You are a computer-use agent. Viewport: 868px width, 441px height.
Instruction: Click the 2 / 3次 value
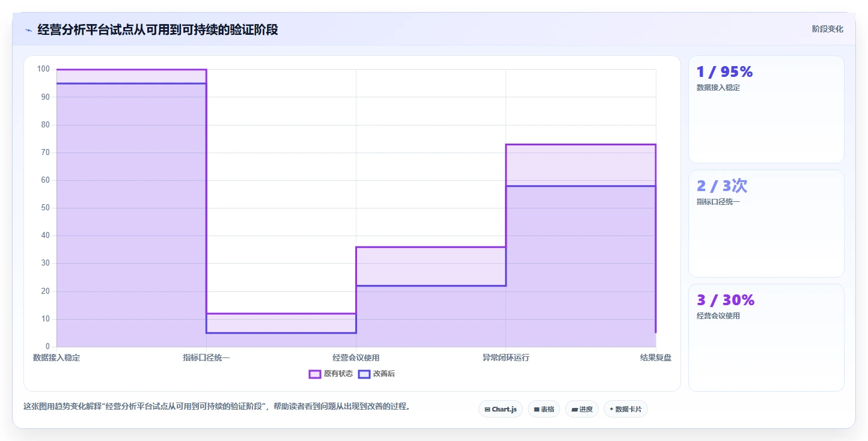[722, 186]
